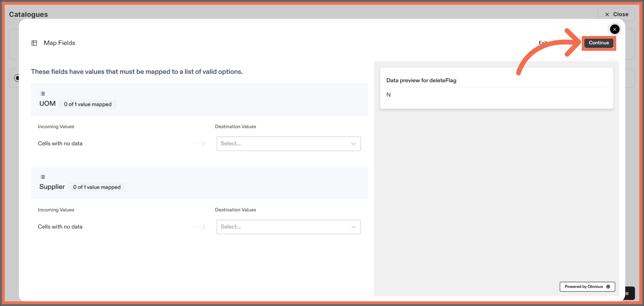Expand the UOM dropdown using its chevron
The image size is (644, 306).
pyautogui.click(x=353, y=144)
